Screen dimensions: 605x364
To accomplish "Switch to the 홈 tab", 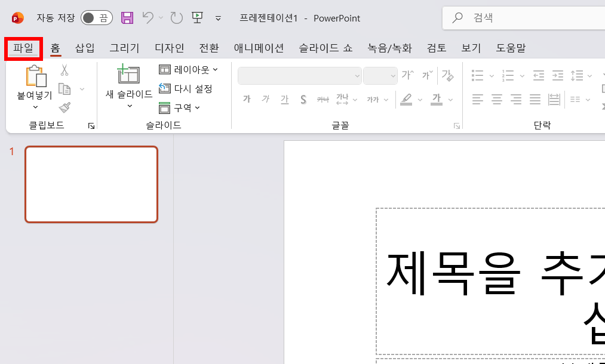I will (x=55, y=48).
